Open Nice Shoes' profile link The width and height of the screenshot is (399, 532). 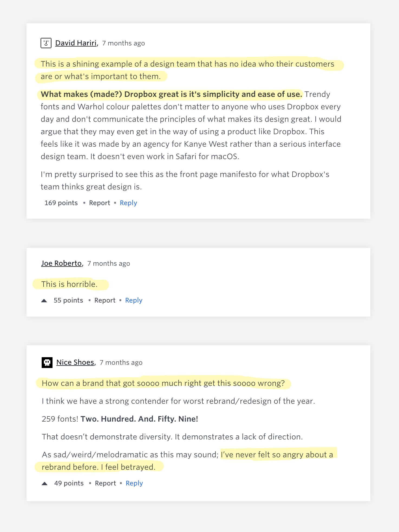(x=75, y=362)
